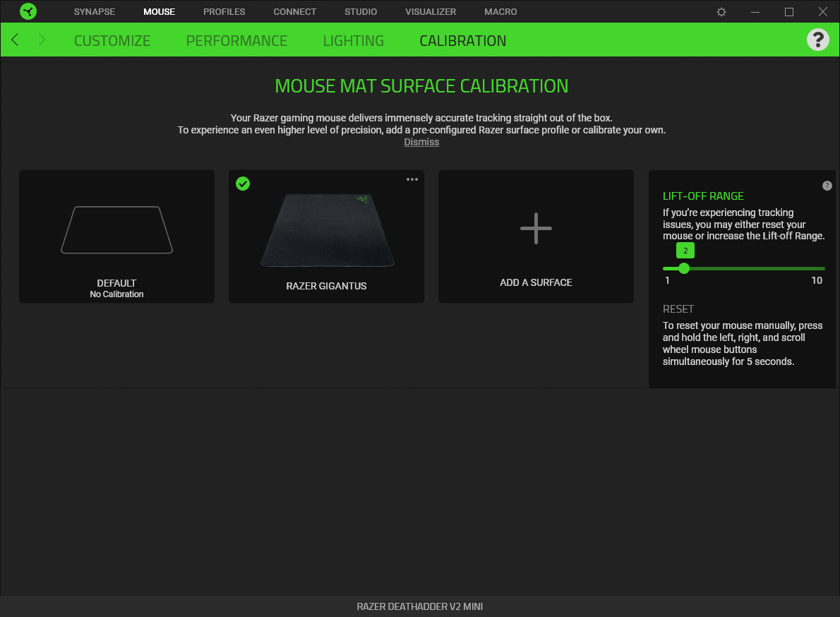The image size is (840, 617).
Task: Open the CONNECT tab
Action: pyautogui.click(x=294, y=12)
